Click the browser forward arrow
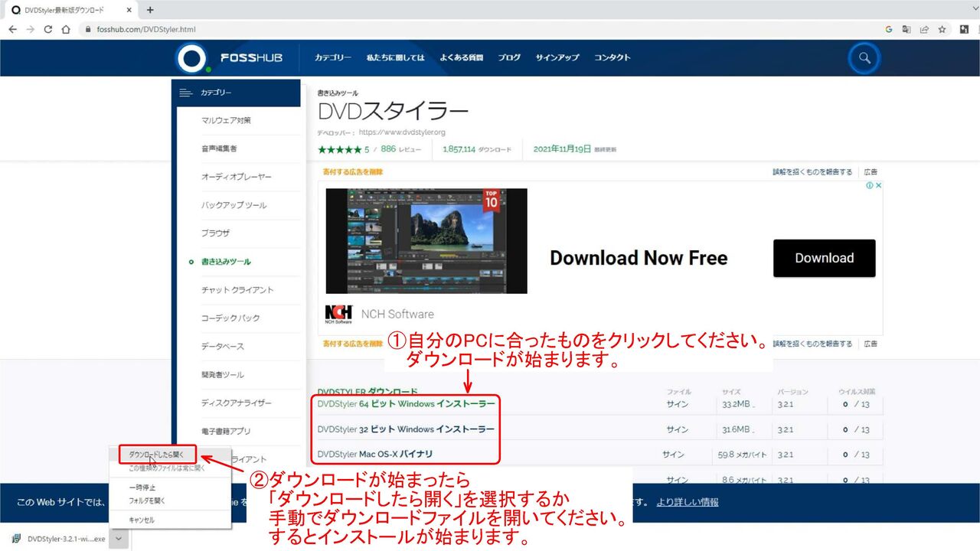This screenshot has height=551, width=980. click(30, 29)
